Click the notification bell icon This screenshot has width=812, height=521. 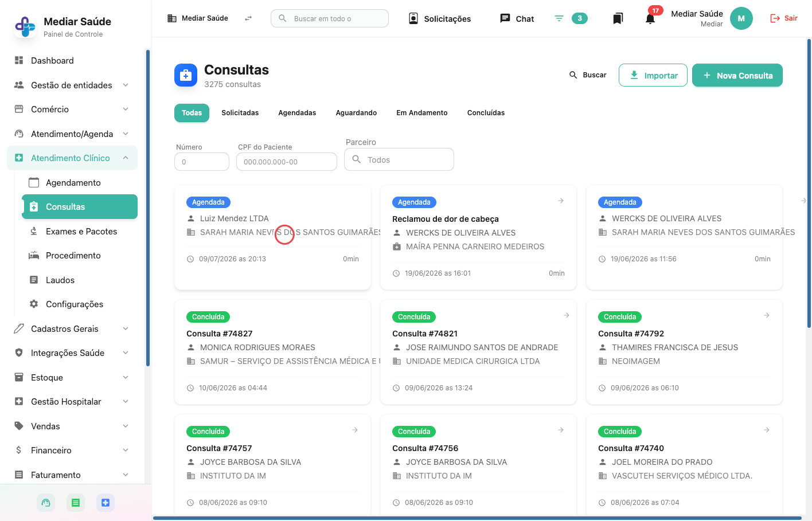[650, 18]
